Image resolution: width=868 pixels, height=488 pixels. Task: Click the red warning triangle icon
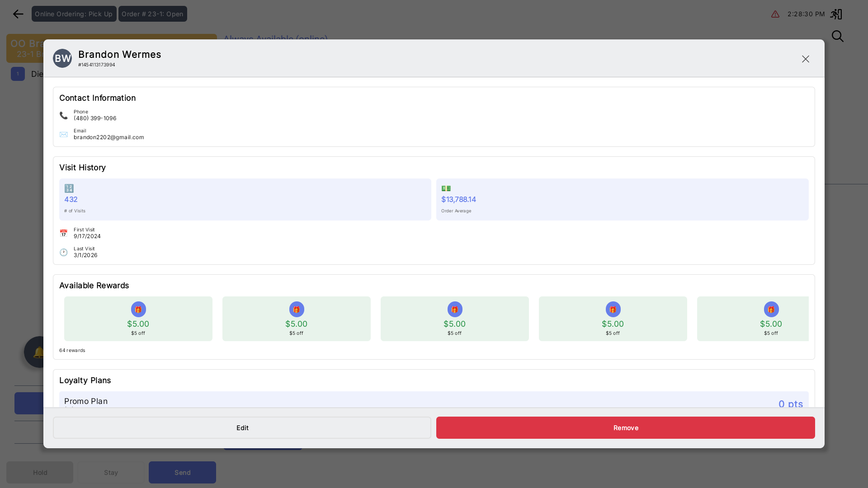coord(775,14)
